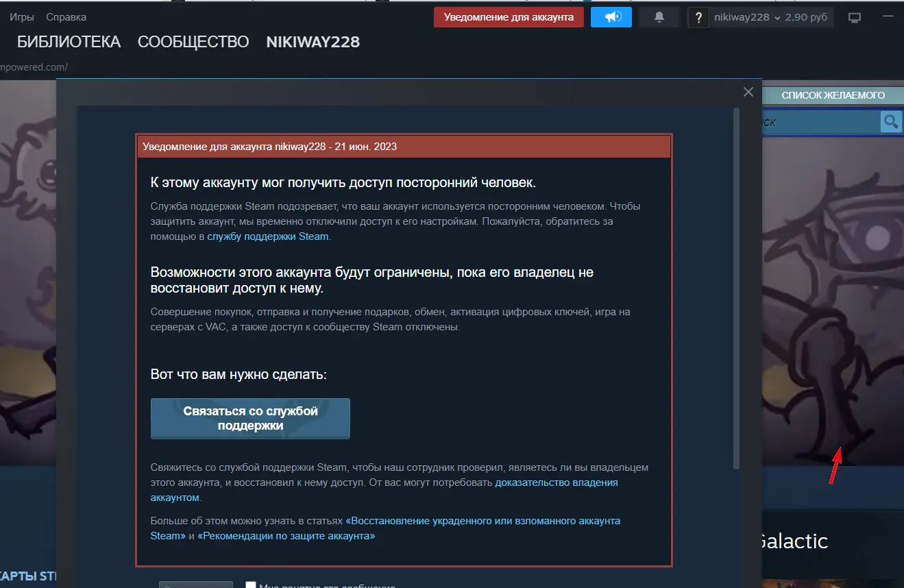Open the Игры menu
The width and height of the screenshot is (904, 588).
click(22, 16)
